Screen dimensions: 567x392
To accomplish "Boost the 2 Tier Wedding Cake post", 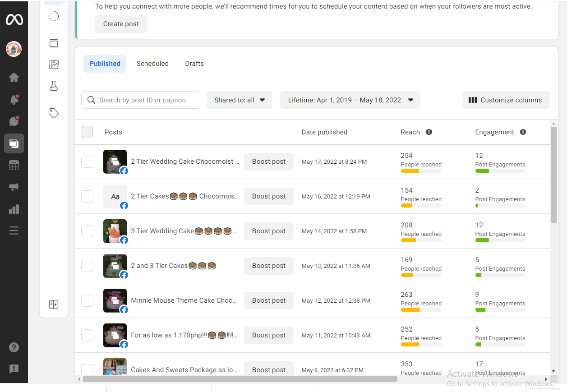I will tap(269, 161).
